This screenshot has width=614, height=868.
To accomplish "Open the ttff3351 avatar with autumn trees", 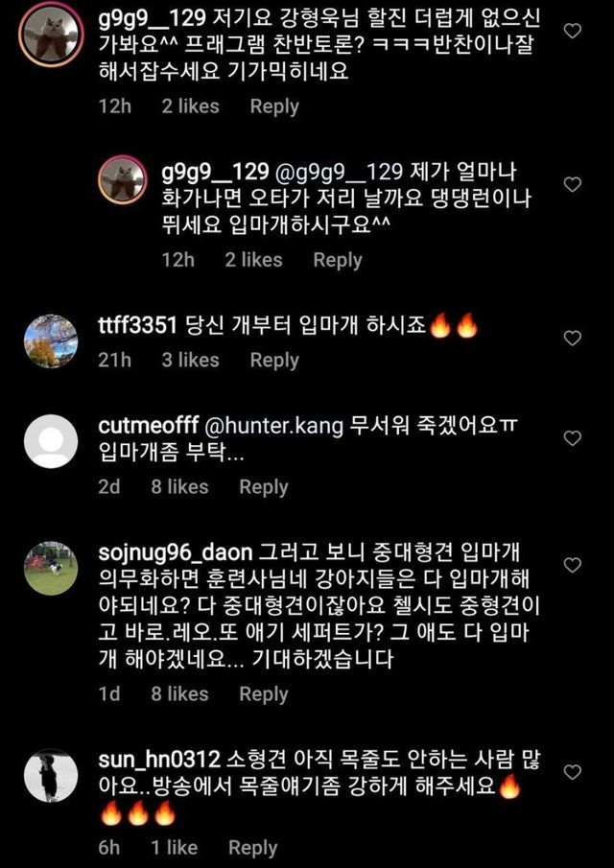I will [51, 341].
